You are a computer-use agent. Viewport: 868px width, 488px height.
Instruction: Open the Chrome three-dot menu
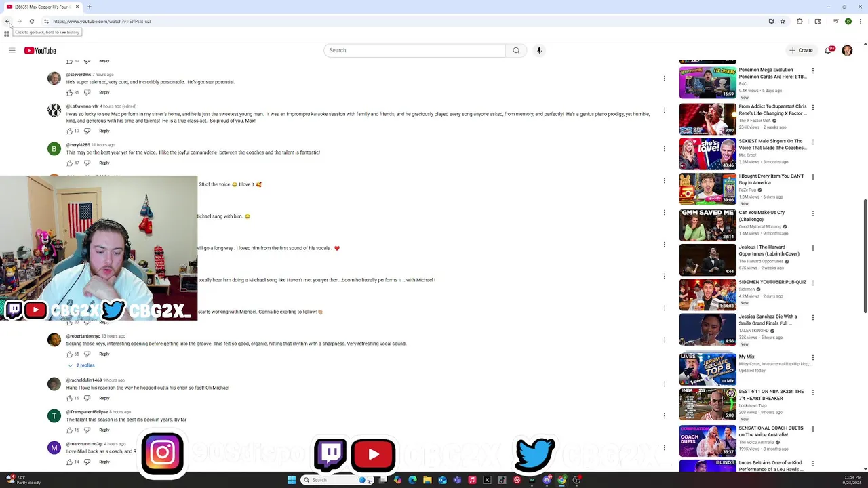860,21
